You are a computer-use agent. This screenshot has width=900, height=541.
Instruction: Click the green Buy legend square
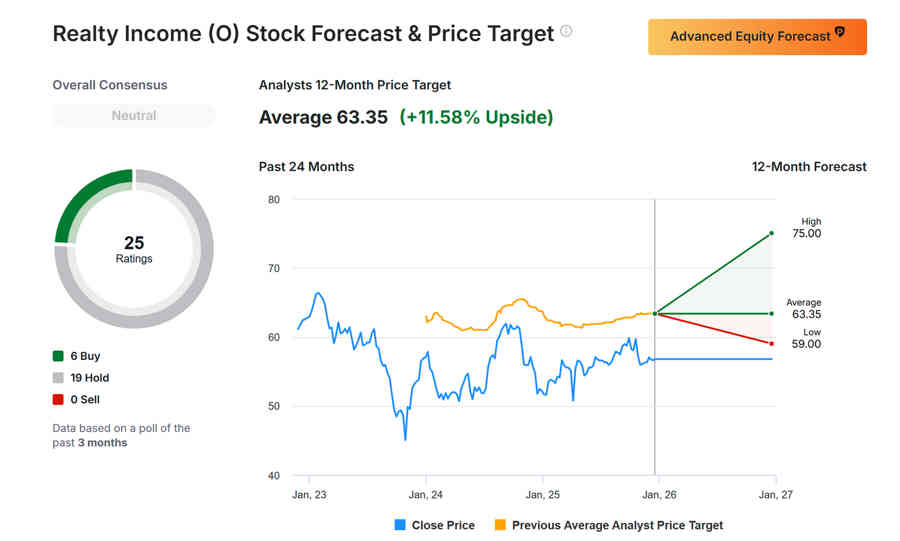(58, 356)
